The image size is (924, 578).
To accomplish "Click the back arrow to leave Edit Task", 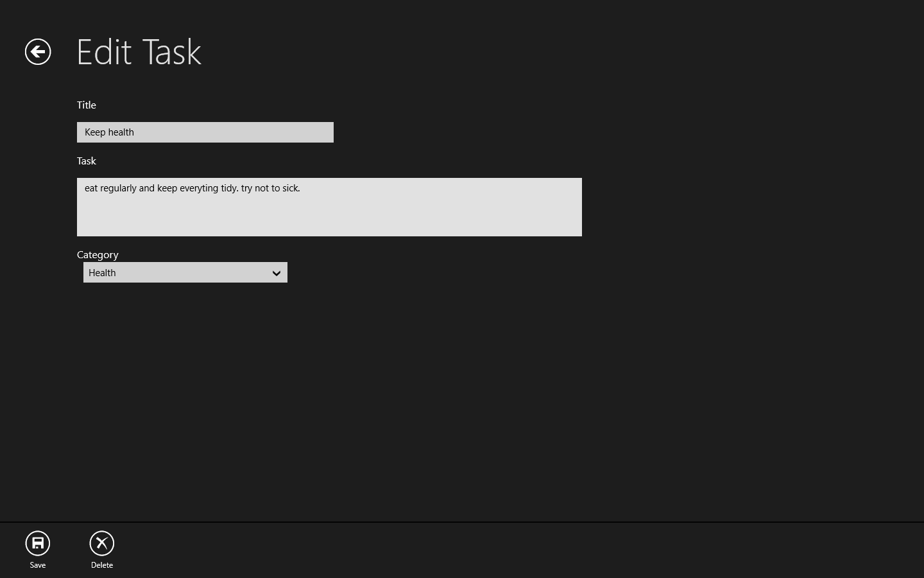I will point(37,51).
